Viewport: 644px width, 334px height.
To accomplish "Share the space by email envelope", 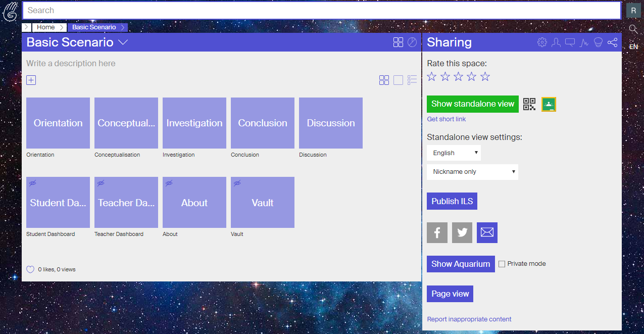I will point(487,232).
